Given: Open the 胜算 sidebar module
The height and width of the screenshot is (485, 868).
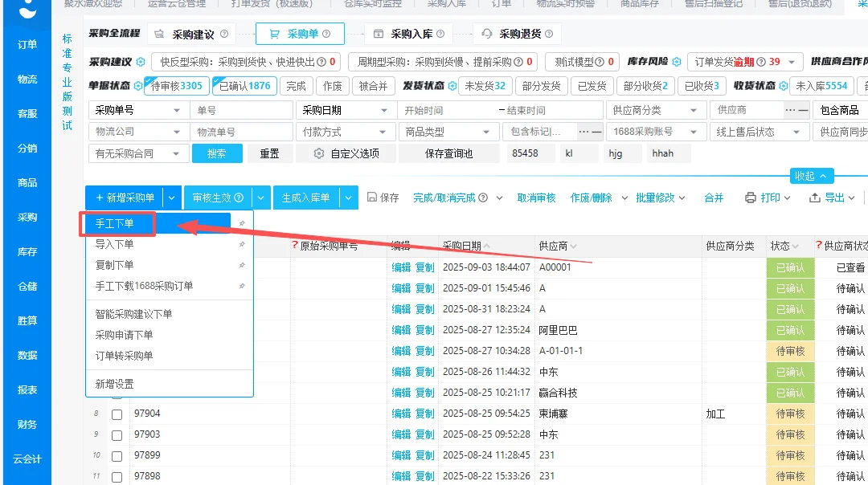Looking at the screenshot, I should 27,321.
